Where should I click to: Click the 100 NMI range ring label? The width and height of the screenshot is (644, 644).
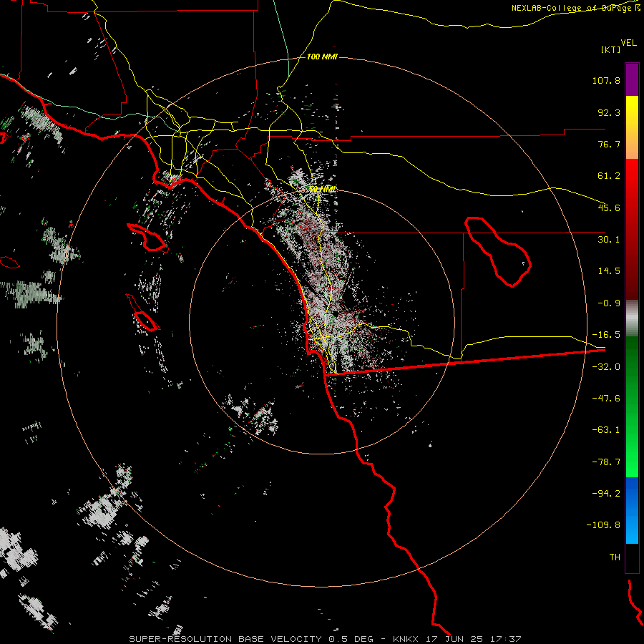pyautogui.click(x=322, y=57)
